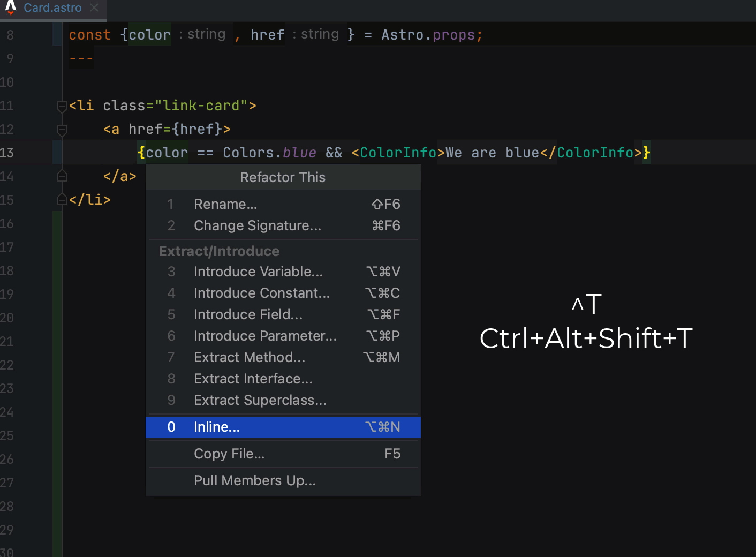The height and width of the screenshot is (557, 756).
Task: Choose Change Signature from the refactor menu
Action: 258,225
